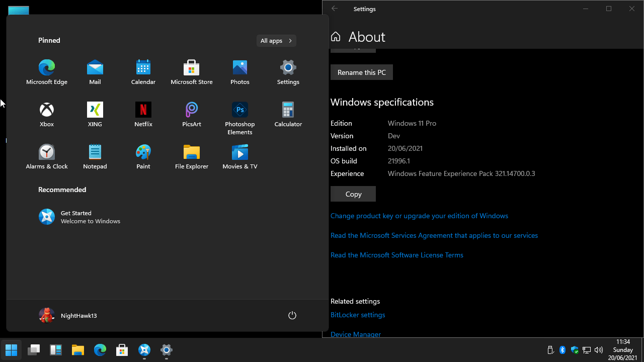Open Widgets from the taskbar
This screenshot has width=644, height=362.
[x=56, y=350]
